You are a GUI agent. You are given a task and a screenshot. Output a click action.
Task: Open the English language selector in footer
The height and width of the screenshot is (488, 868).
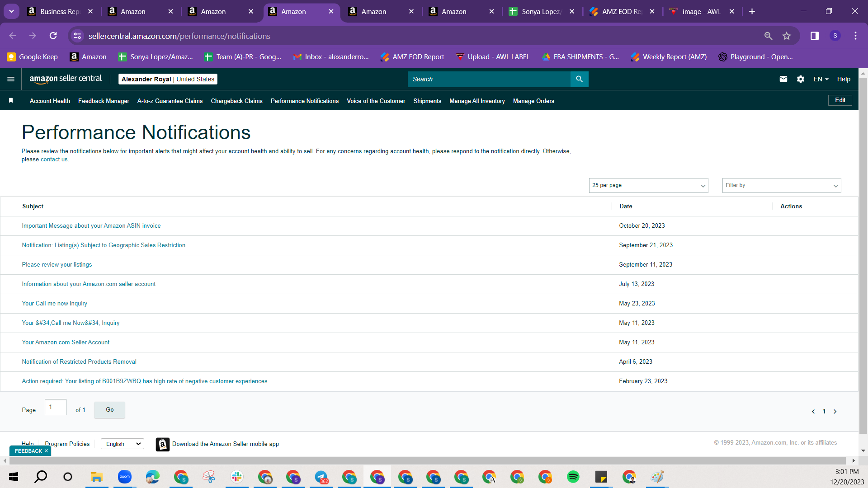123,444
